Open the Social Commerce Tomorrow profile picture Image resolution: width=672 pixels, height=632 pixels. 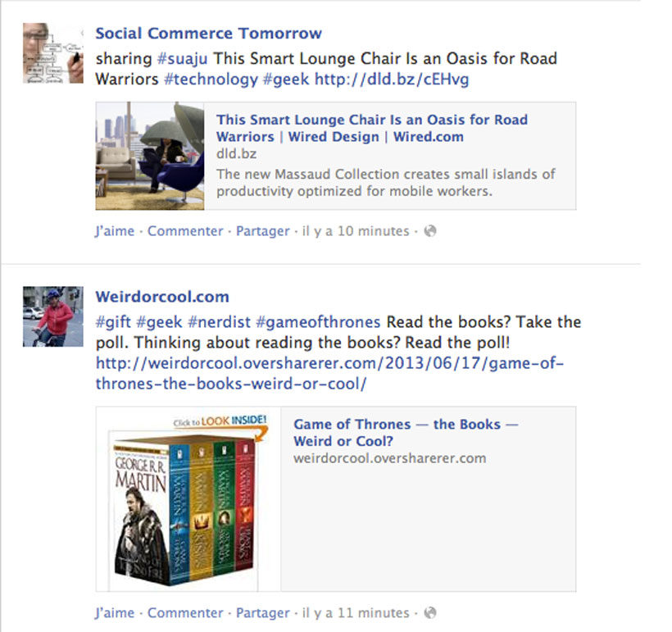click(x=53, y=53)
